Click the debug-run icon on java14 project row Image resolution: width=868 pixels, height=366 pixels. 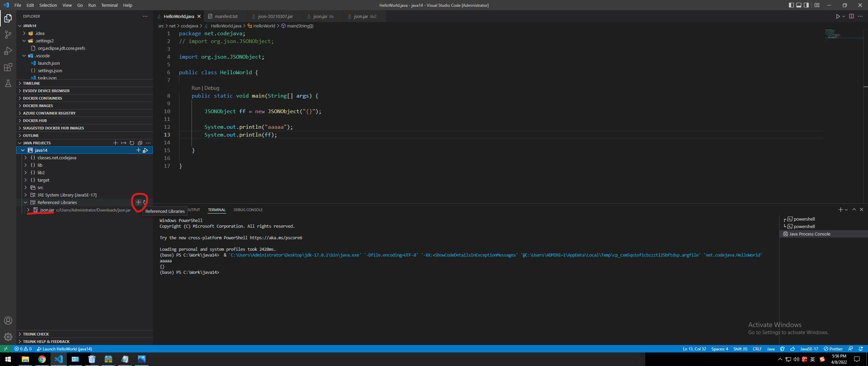145,150
